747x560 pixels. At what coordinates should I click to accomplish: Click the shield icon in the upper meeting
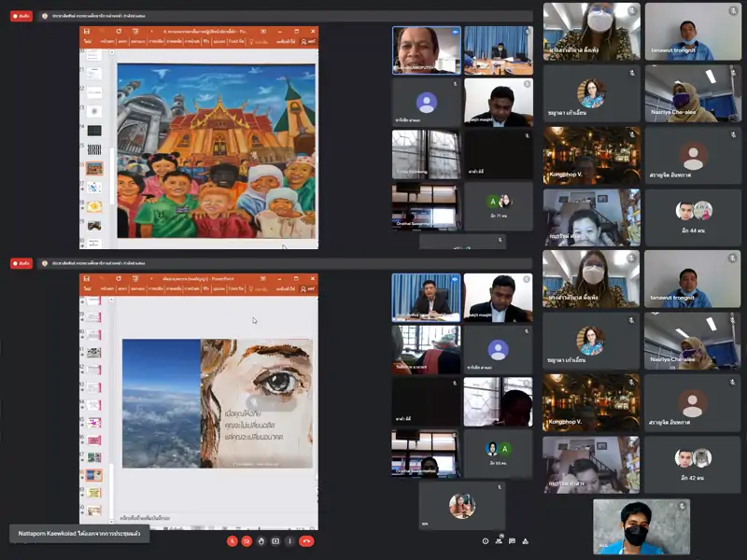click(44, 16)
